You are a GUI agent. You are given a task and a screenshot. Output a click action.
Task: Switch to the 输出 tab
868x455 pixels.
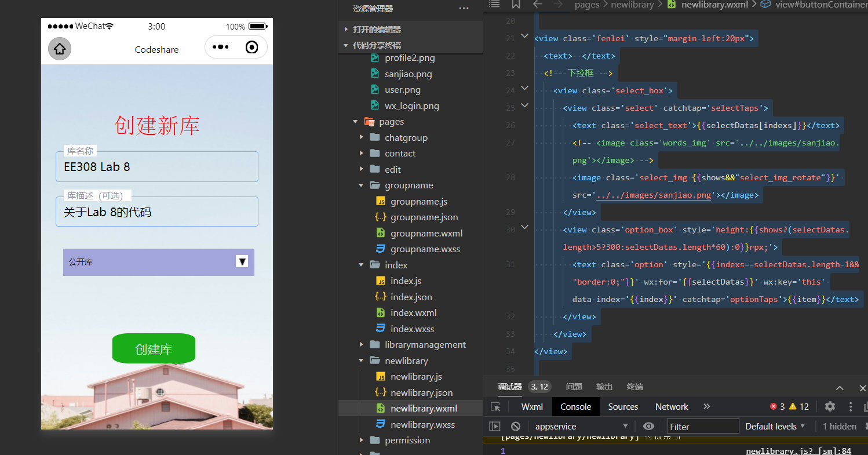[604, 387]
